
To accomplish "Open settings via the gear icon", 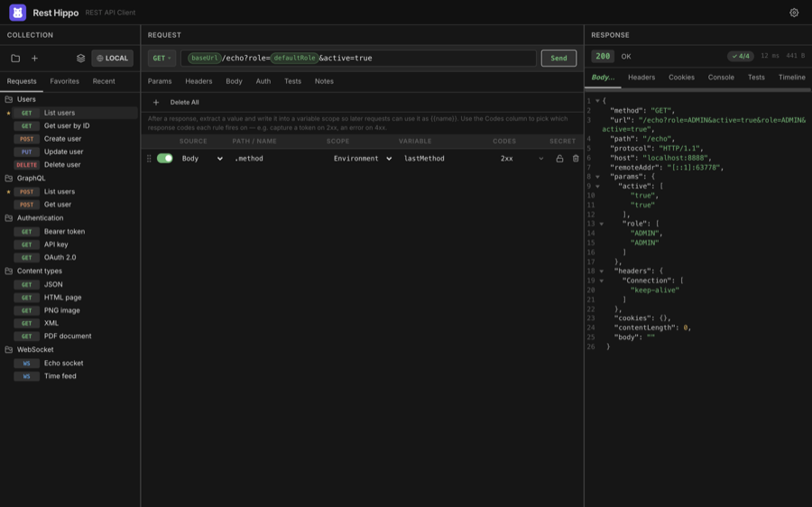I will (794, 13).
